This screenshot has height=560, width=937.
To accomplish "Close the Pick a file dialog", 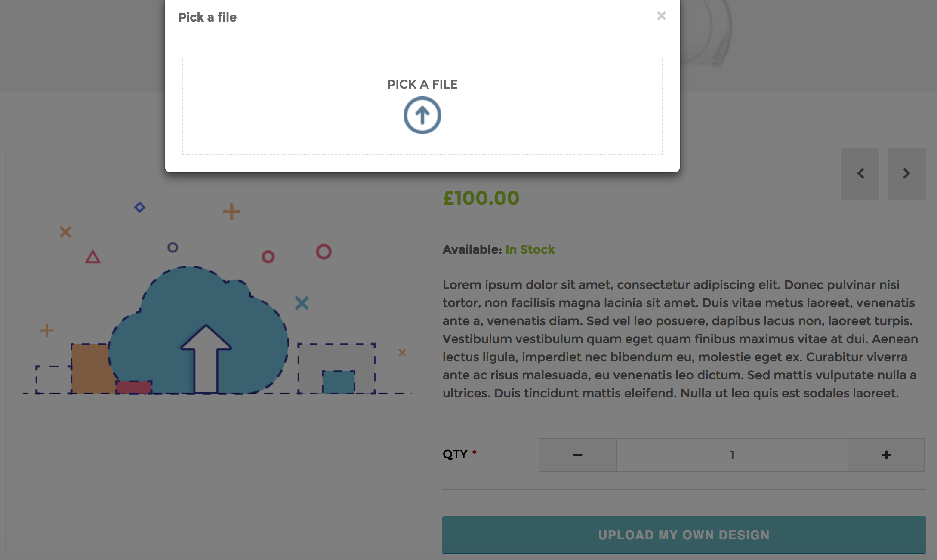I will point(661,16).
